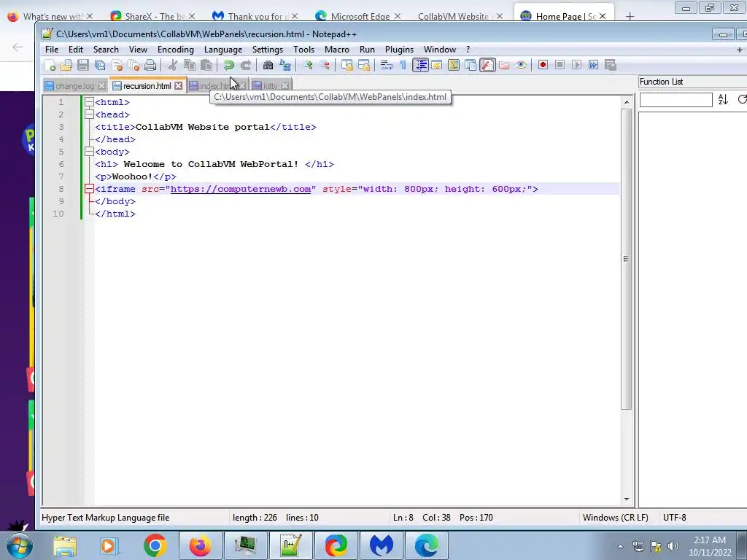
Task: Collapse the html tag fold on line 1
Action: coord(89,102)
